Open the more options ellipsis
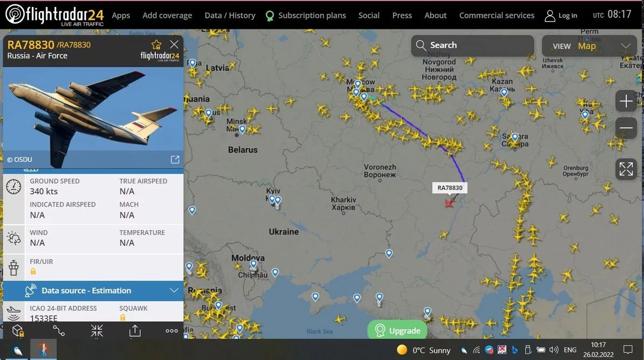 point(172,331)
